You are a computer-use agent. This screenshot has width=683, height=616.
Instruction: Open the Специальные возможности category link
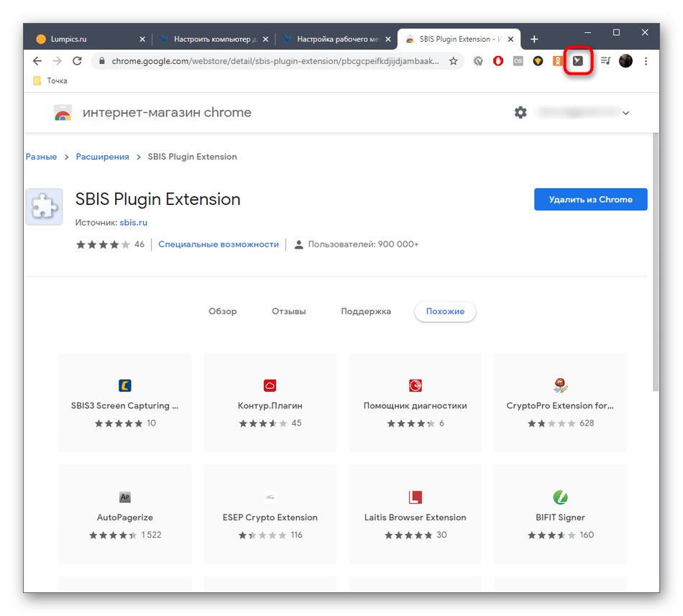pos(219,244)
